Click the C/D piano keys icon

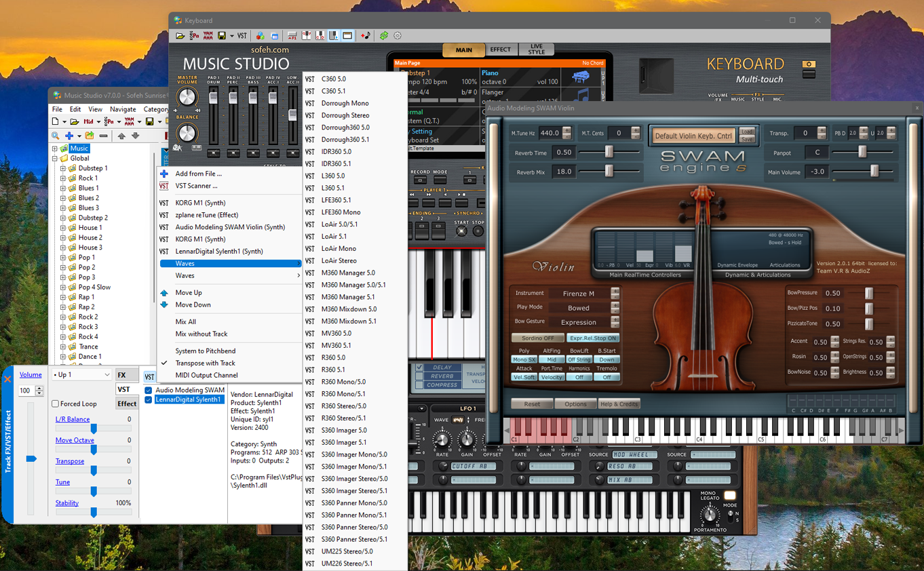(320, 35)
